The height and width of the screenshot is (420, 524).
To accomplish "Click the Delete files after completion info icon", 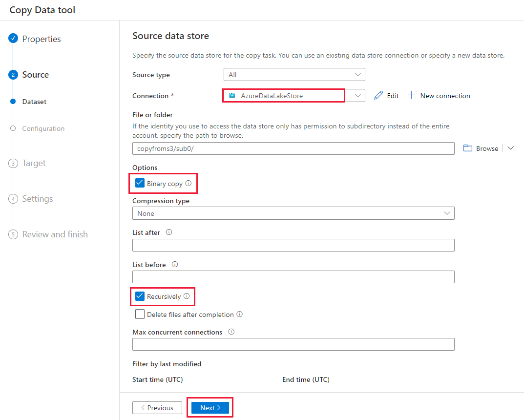I will pos(240,314).
